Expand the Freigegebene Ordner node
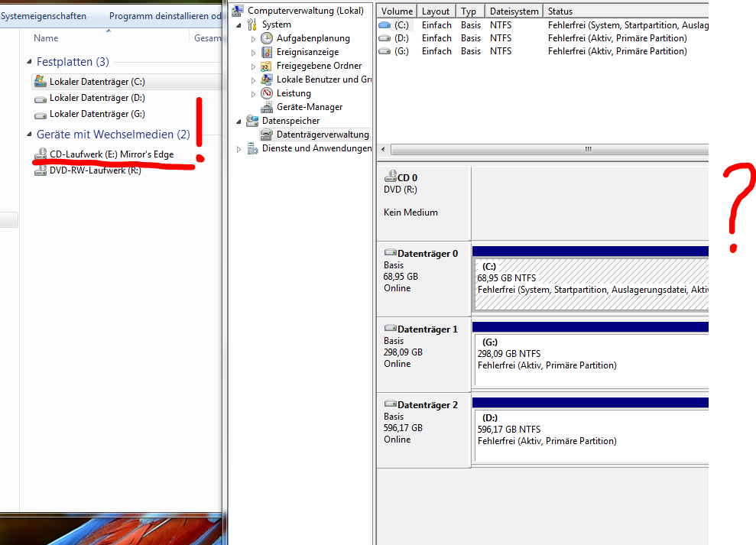 (x=254, y=67)
